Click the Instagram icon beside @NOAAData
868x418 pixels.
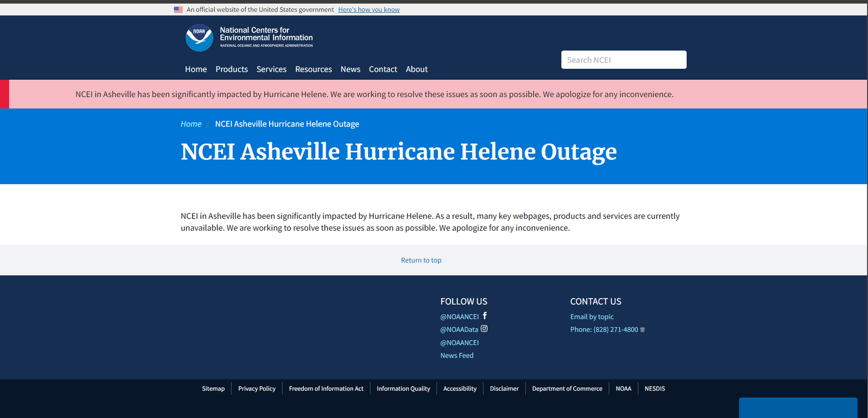pos(484,328)
